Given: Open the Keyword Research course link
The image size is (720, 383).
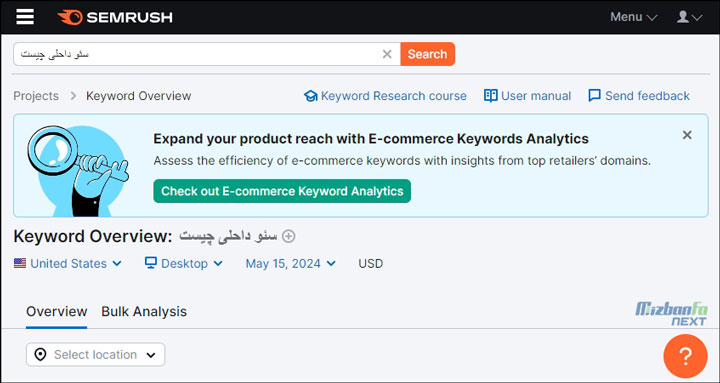Looking at the screenshot, I should [385, 96].
